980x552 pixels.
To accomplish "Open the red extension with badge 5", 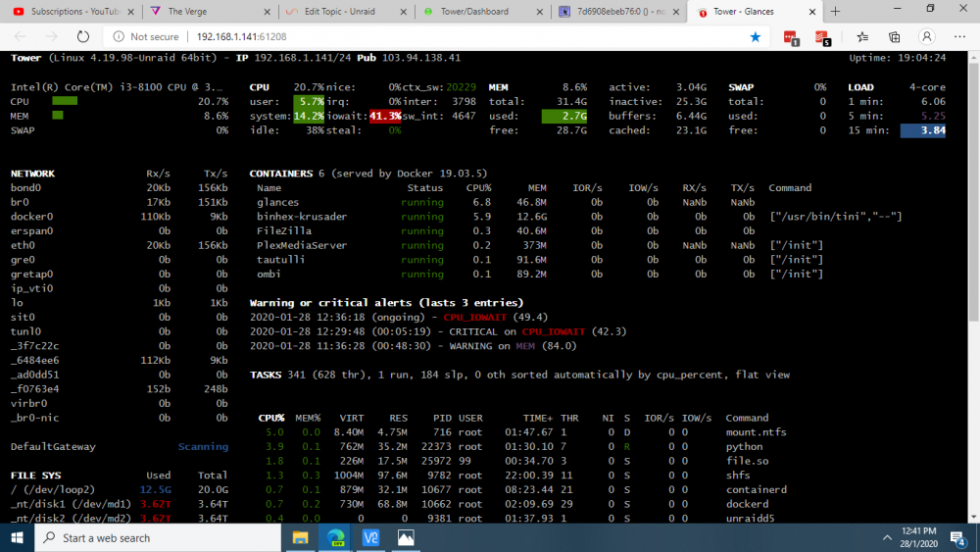I will [x=822, y=37].
